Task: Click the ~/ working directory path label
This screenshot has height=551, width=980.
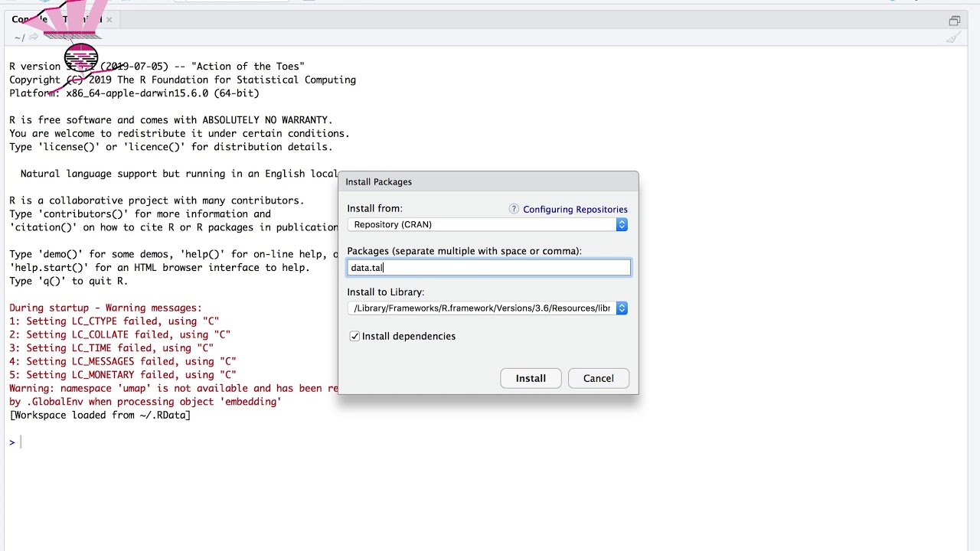Action: coord(19,37)
